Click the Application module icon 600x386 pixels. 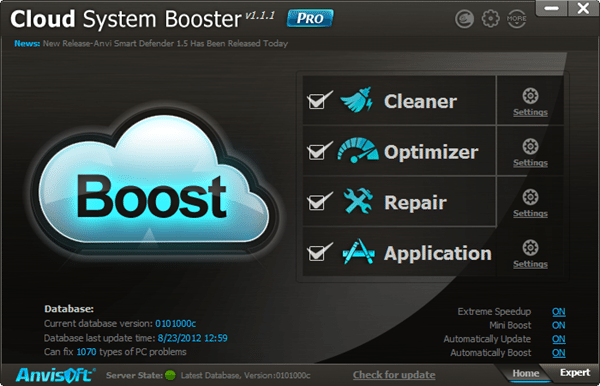click(358, 252)
